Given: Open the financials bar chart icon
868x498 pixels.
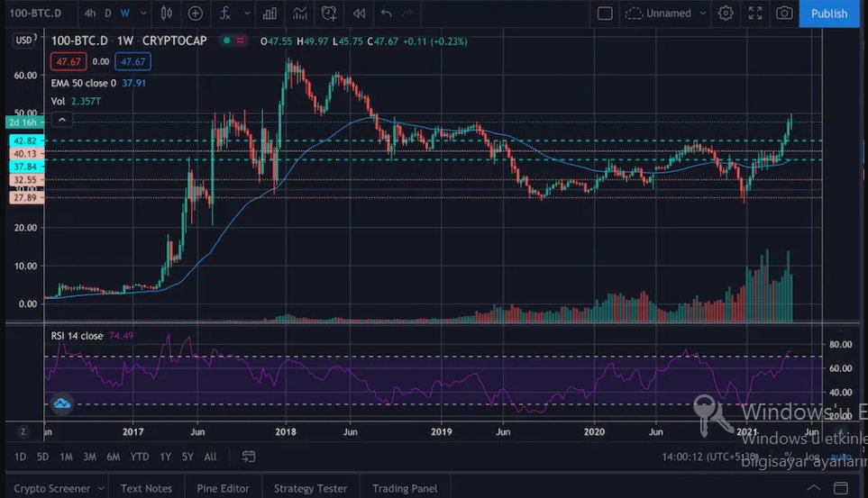Looking at the screenshot, I should [270, 14].
